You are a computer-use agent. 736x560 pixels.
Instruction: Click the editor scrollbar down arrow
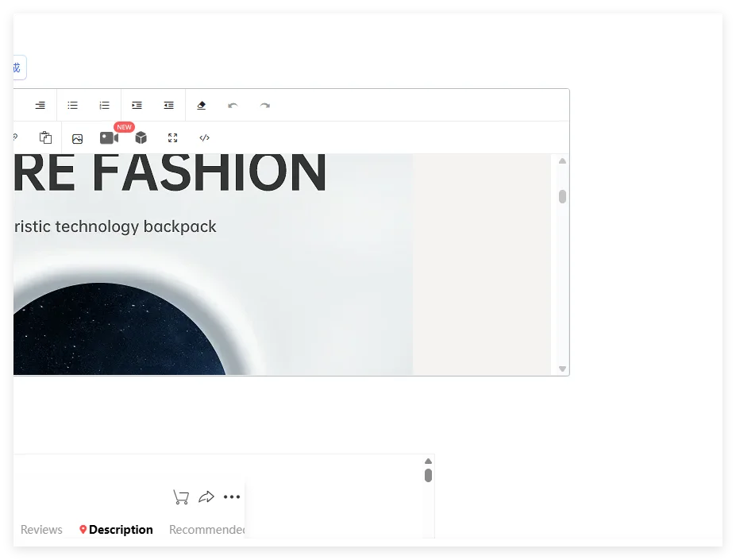pos(562,369)
